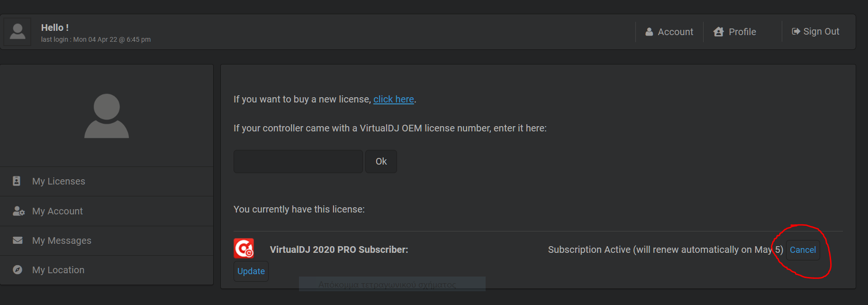Go to My Messages section
The width and height of the screenshot is (868, 305).
pyautogui.click(x=107, y=240)
